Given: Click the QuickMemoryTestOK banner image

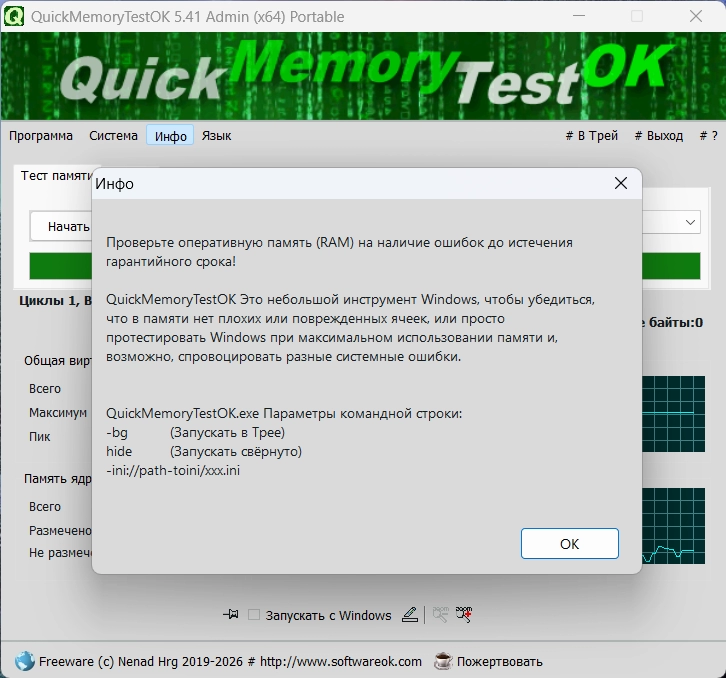Looking at the screenshot, I should (363, 76).
